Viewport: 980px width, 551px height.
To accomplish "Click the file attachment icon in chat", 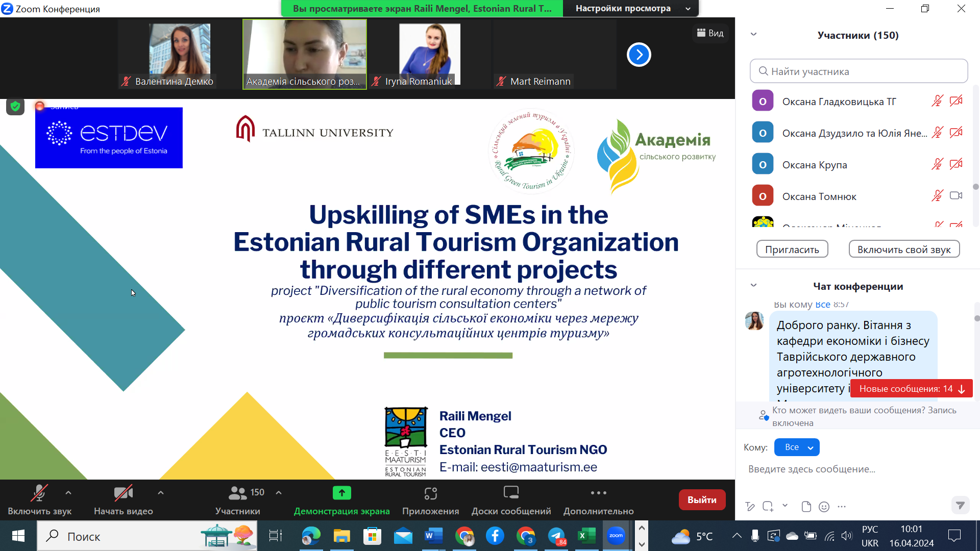I will (806, 507).
